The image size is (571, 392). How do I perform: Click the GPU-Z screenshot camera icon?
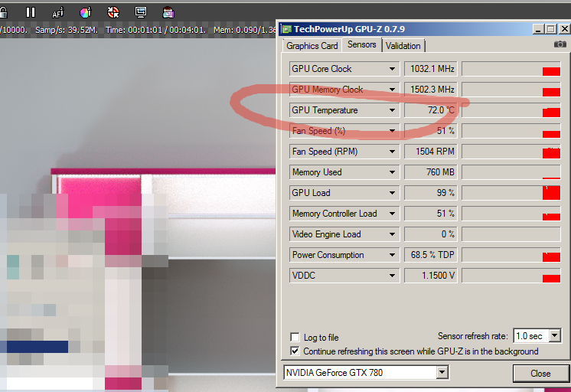coord(560,44)
